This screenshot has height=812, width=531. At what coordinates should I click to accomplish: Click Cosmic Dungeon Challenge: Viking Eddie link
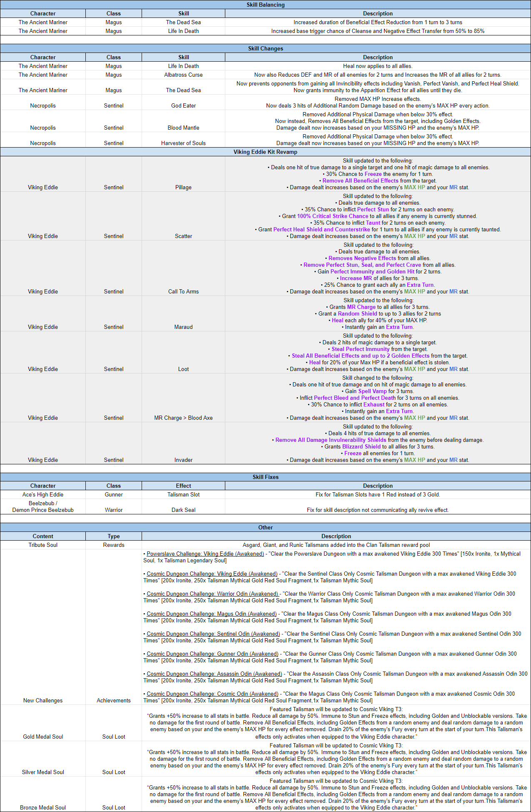click(x=212, y=574)
